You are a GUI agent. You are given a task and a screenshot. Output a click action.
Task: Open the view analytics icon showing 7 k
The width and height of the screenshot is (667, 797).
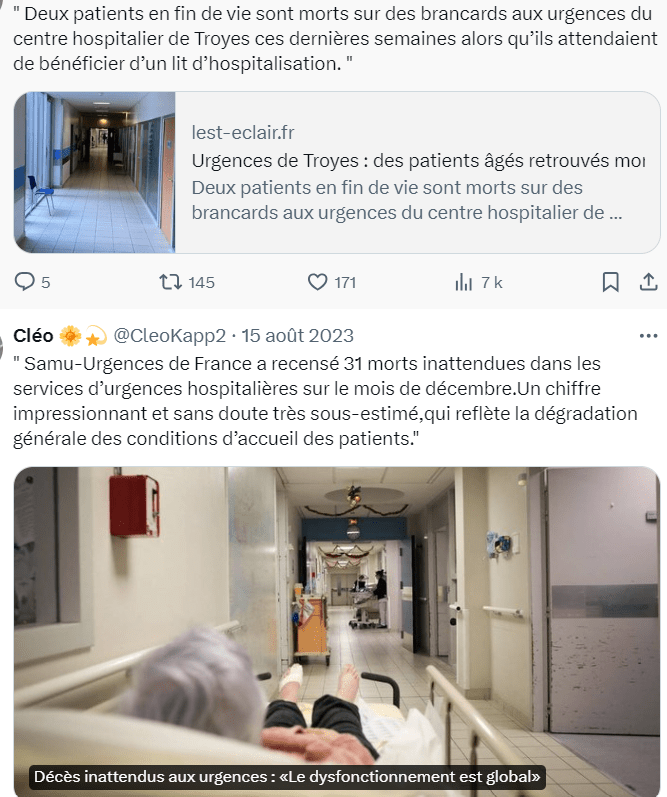click(464, 282)
